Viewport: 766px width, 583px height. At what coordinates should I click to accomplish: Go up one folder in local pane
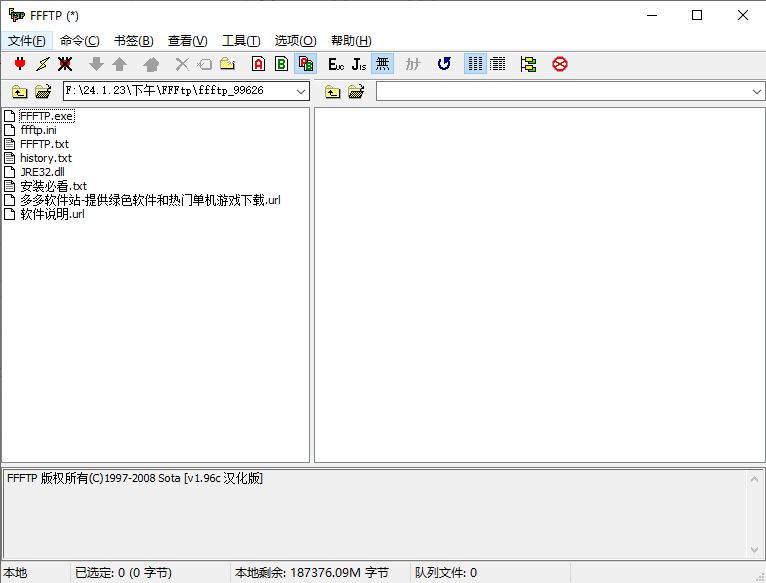[x=20, y=91]
